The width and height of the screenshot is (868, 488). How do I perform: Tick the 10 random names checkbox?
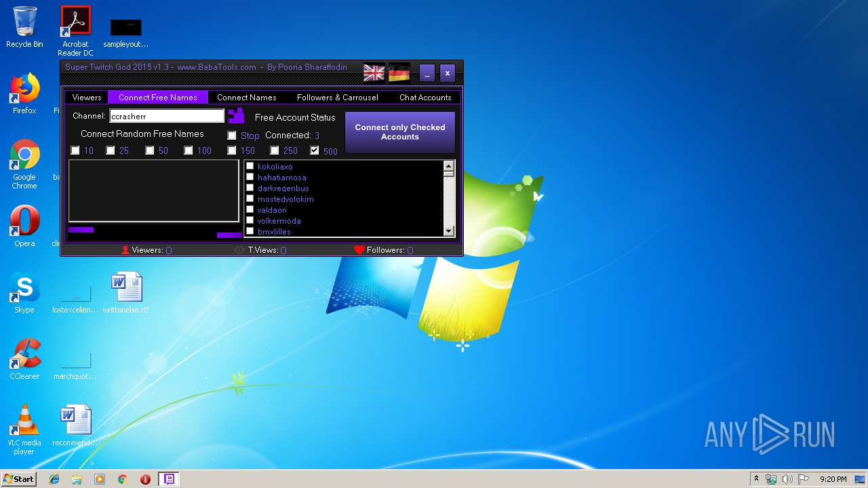75,150
